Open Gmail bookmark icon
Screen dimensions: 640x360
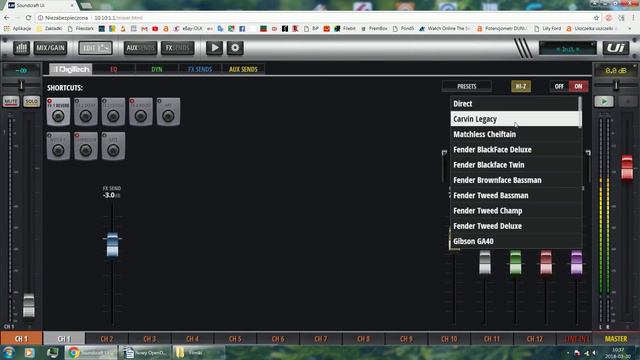(144, 29)
